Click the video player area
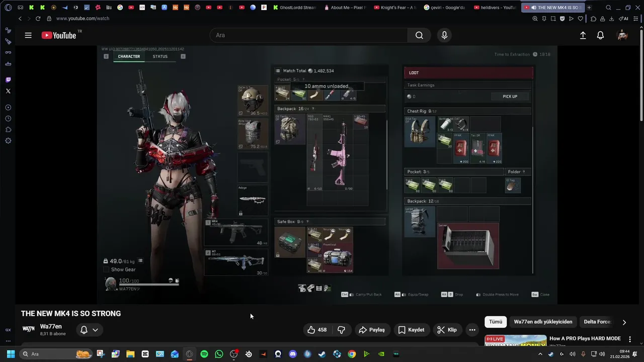The height and width of the screenshot is (362, 644). point(327,174)
